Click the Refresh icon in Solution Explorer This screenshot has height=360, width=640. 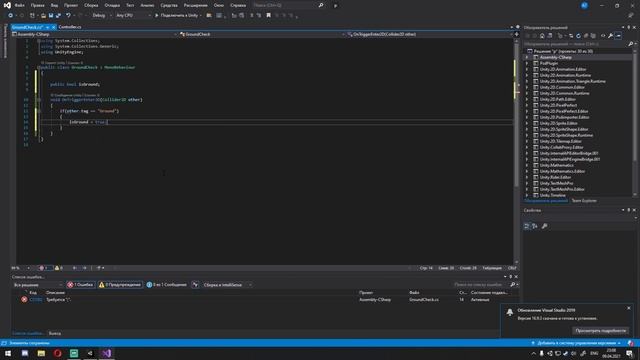pos(578,36)
